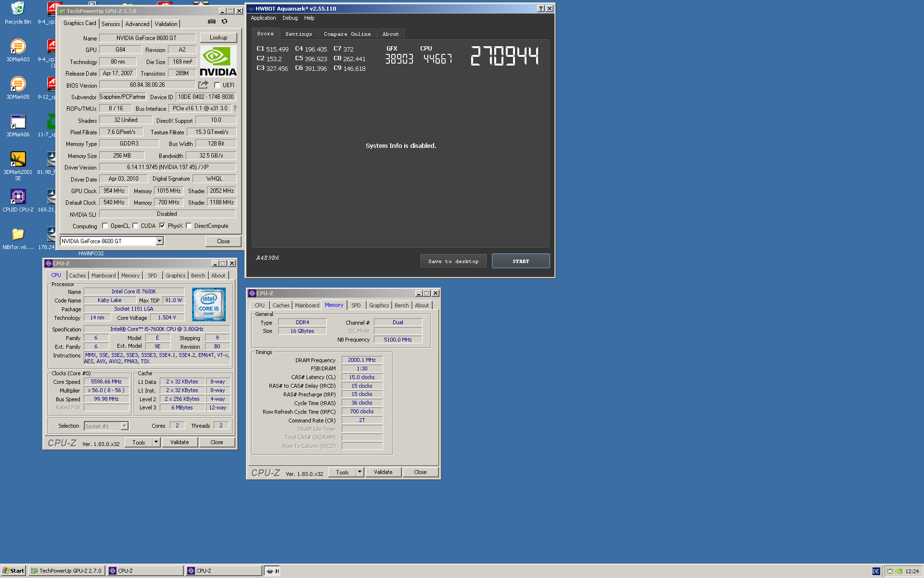924x578 pixels.
Task: Expand the Tools dropdown arrow in CPU-Z CPU window
Action: point(156,442)
